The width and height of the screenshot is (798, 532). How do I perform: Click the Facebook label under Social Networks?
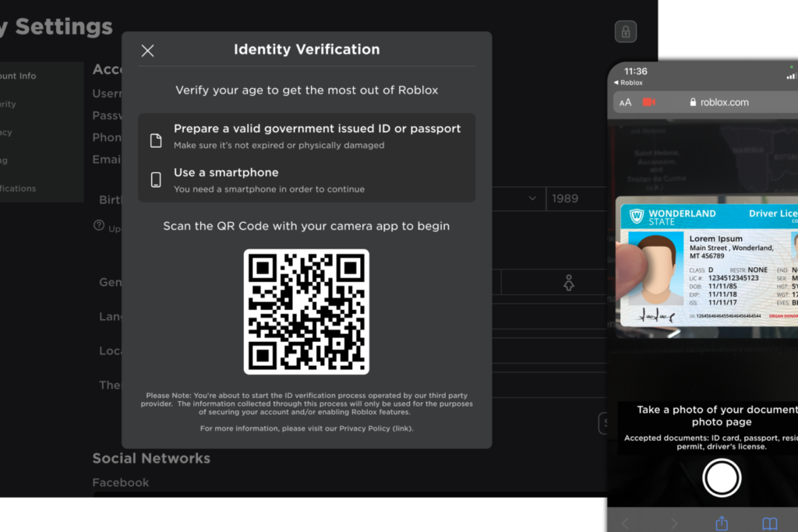[x=121, y=482]
